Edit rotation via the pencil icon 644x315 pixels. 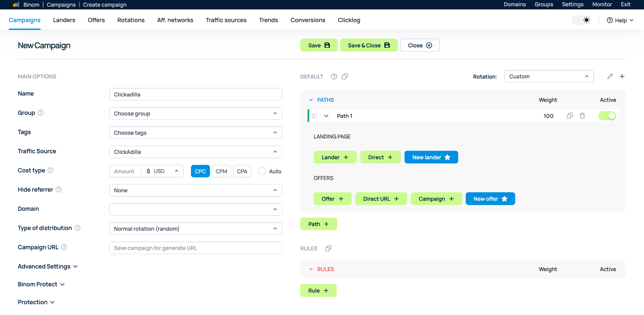610,76
